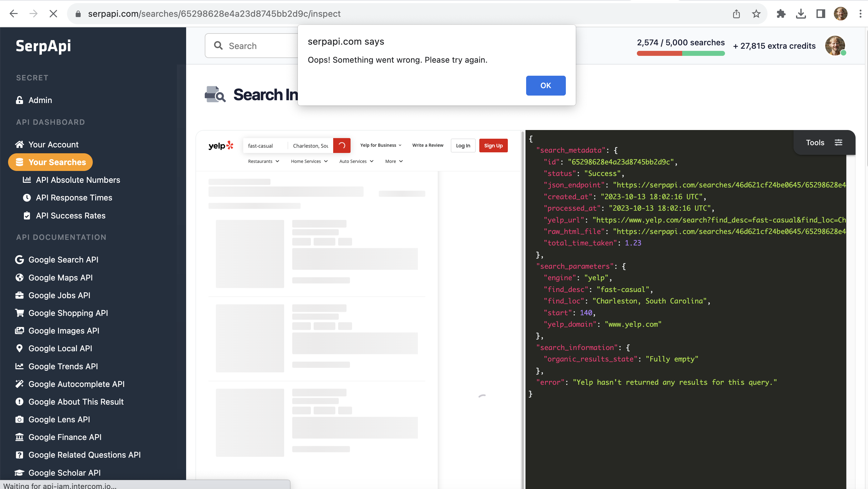The height and width of the screenshot is (489, 868).
Task: Expand the Restaurants dropdown
Action: tap(263, 161)
